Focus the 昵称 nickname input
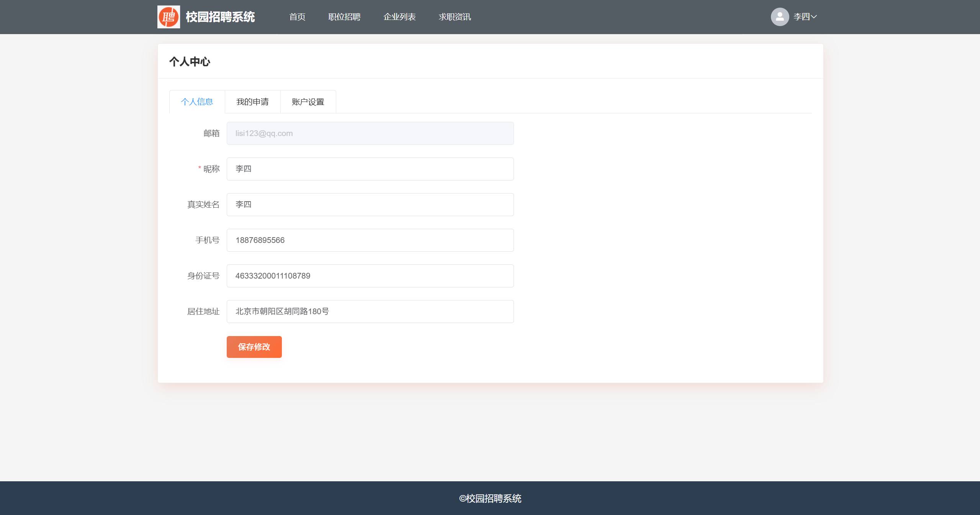 (370, 169)
